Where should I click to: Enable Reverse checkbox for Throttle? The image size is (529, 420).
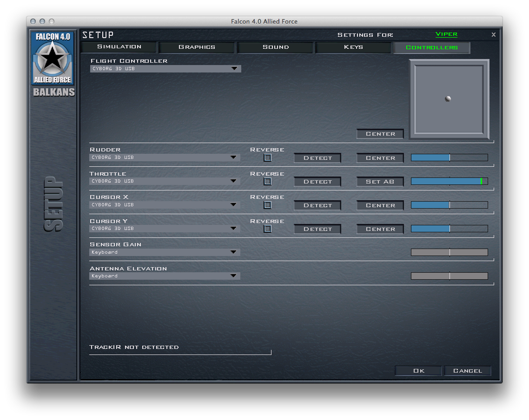[x=268, y=181]
